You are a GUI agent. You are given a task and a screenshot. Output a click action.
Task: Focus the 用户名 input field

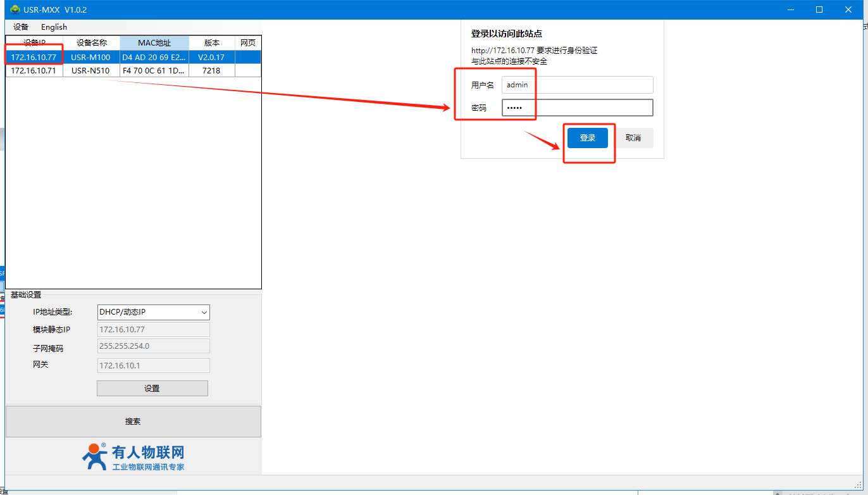pyautogui.click(x=577, y=85)
